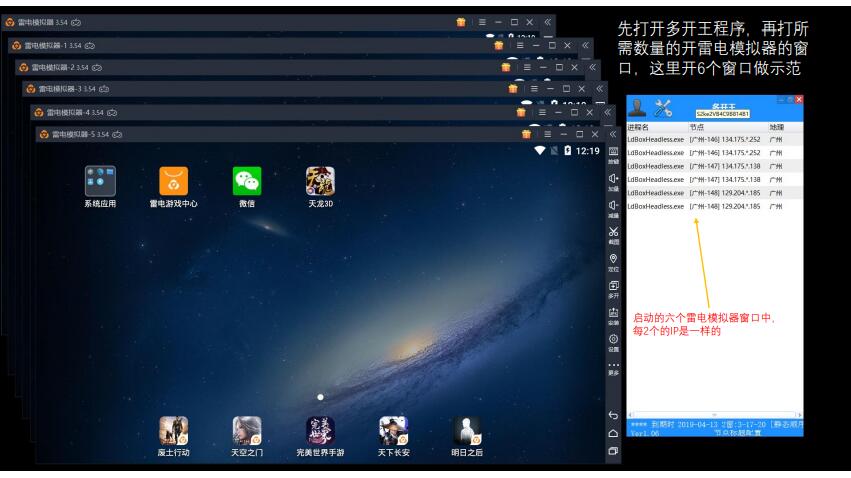Click the Wi-Fi status icon
This screenshot has width=851, height=478.
539,151
